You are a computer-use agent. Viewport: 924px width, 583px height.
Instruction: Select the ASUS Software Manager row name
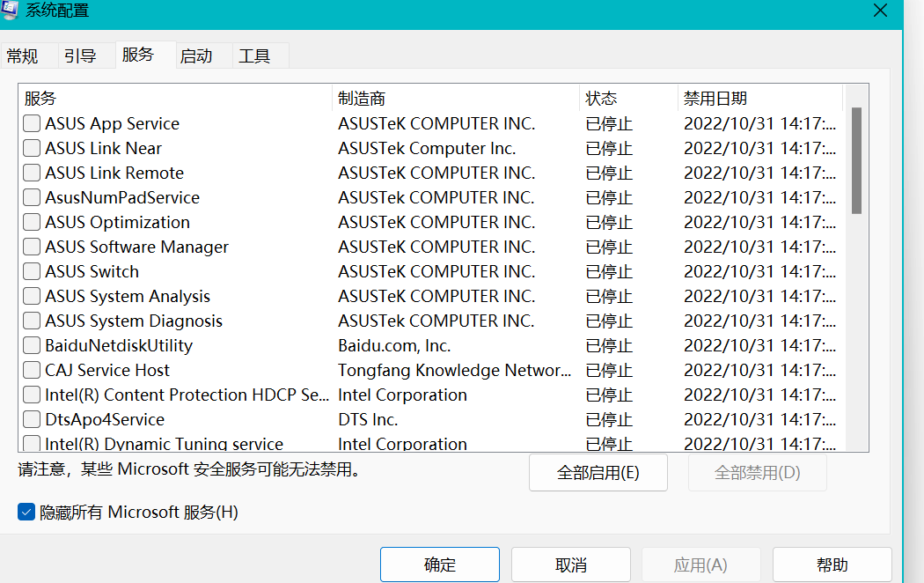point(136,247)
